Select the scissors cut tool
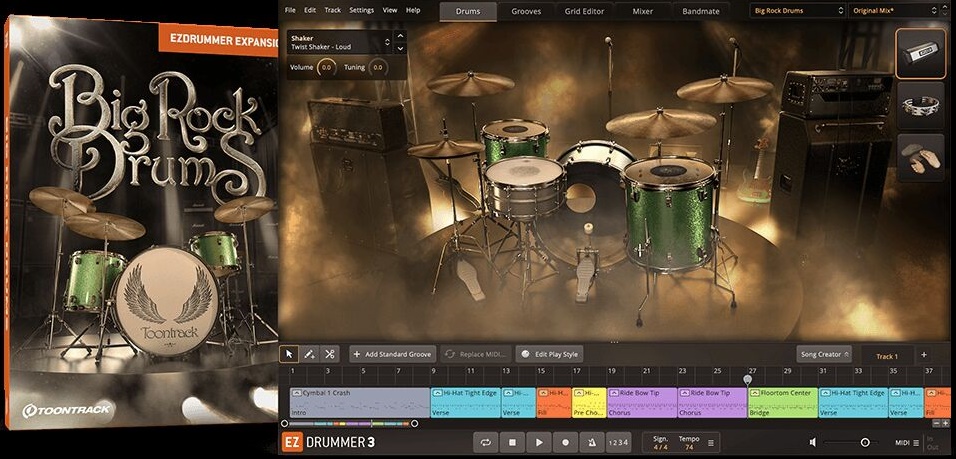The width and height of the screenshot is (956, 459). tap(329, 354)
